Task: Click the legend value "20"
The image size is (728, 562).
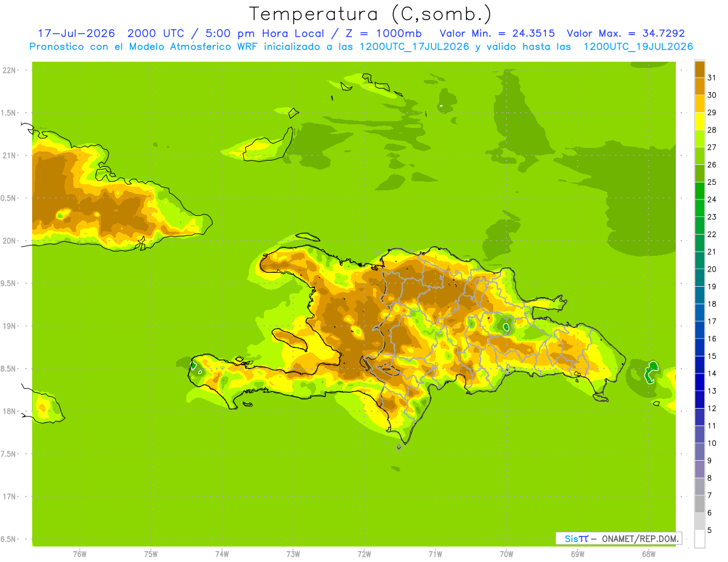Action: (713, 269)
